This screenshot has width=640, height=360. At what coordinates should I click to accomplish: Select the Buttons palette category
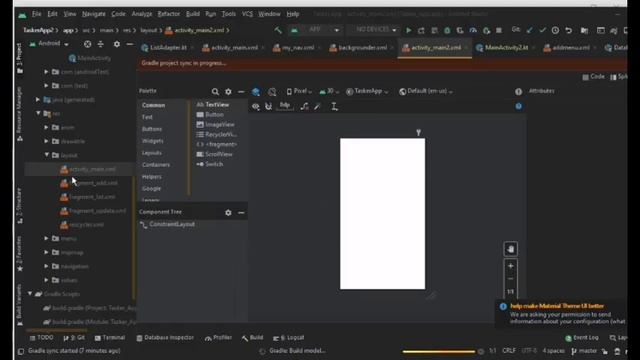pos(152,129)
